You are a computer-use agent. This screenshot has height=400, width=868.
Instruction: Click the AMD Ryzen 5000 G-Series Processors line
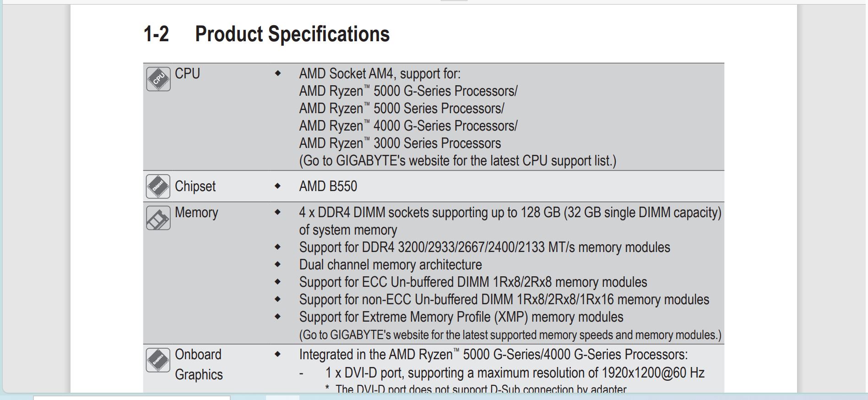coord(408,91)
